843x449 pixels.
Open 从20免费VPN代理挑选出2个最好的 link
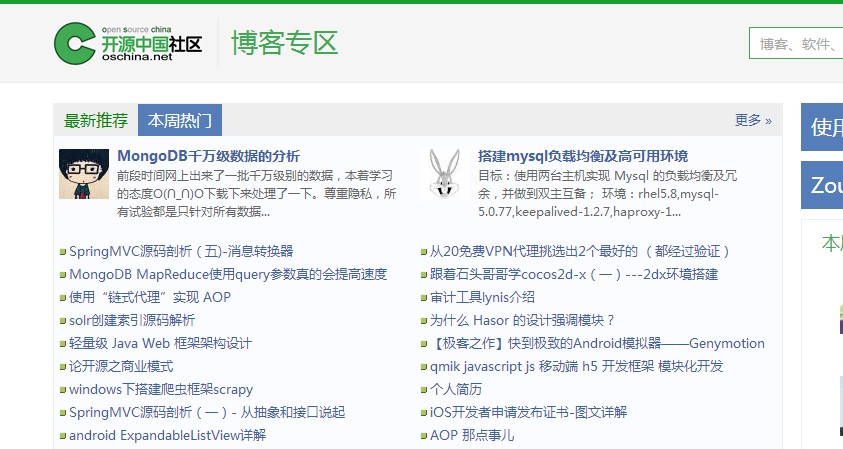581,251
